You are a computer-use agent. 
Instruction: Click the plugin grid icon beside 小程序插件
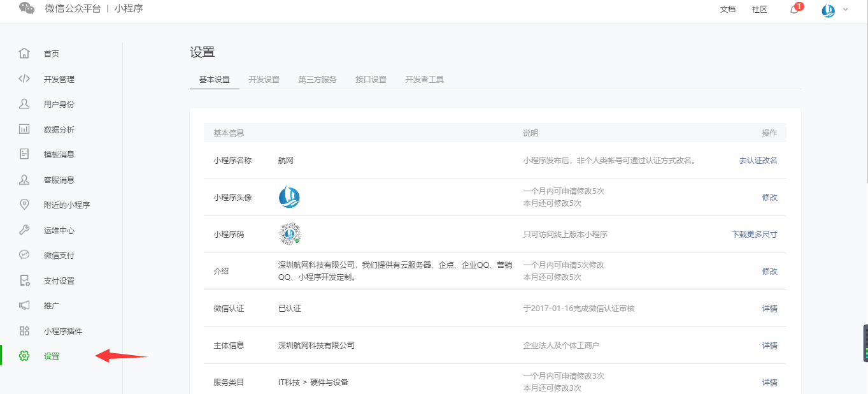coord(24,331)
